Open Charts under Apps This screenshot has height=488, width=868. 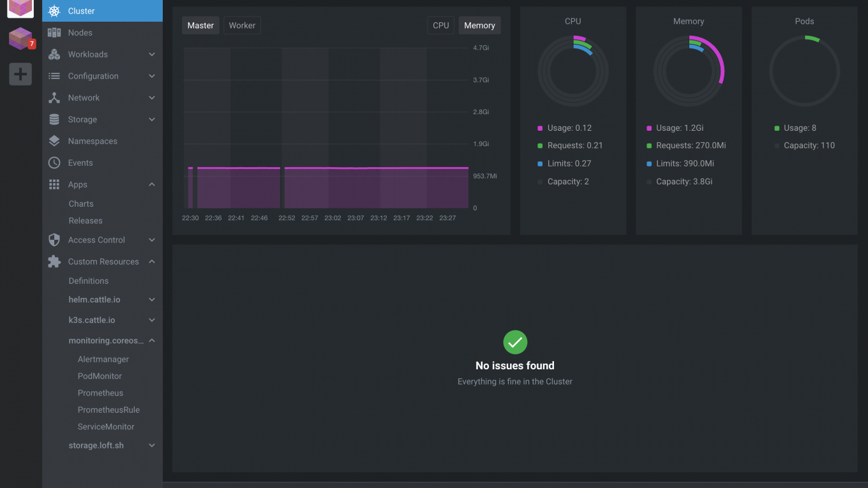(x=81, y=203)
